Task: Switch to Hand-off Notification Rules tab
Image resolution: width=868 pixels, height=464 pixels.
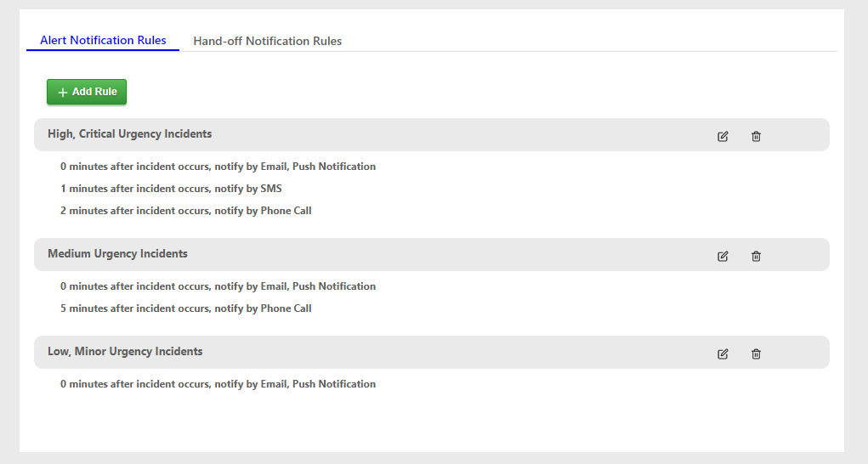Action: pyautogui.click(x=268, y=41)
